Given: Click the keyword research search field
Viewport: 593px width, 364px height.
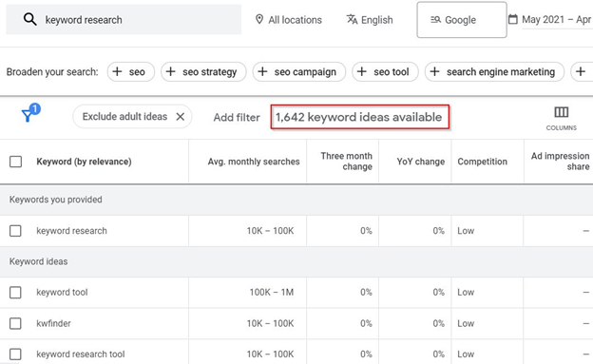Looking at the screenshot, I should point(124,20).
